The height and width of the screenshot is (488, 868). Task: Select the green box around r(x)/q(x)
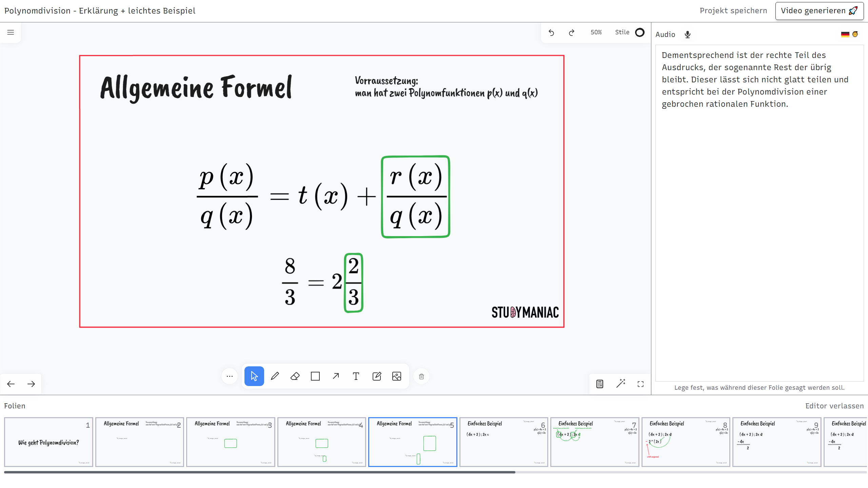click(416, 197)
